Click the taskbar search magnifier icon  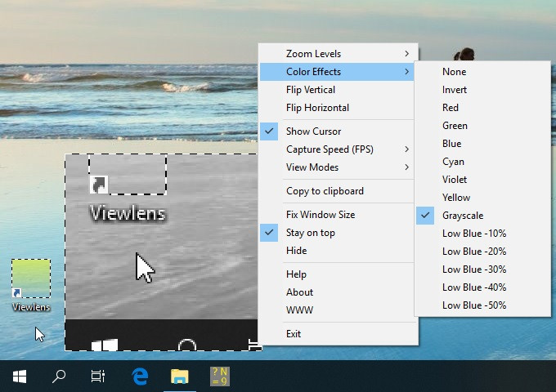pos(59,376)
